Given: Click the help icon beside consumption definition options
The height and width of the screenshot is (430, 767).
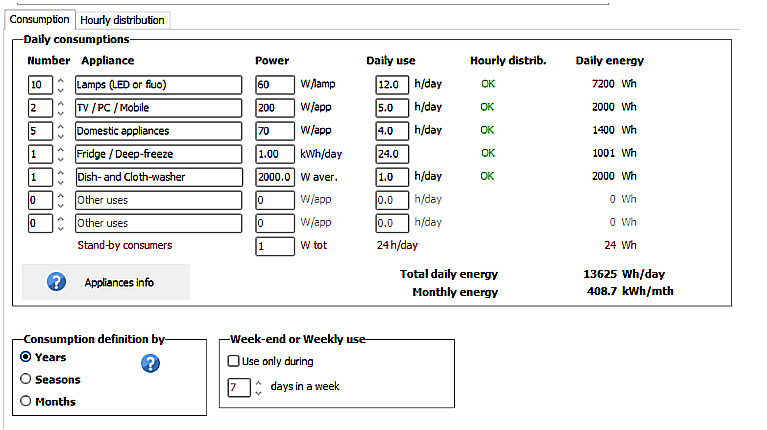Looking at the screenshot, I should tap(150, 363).
